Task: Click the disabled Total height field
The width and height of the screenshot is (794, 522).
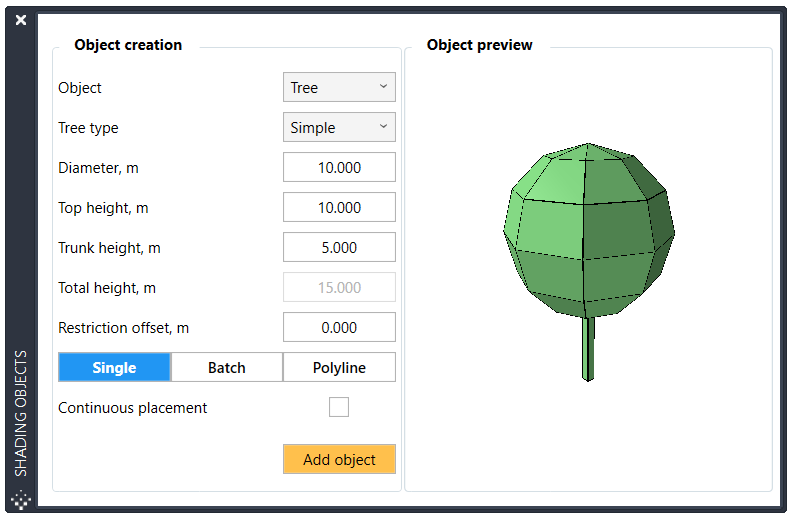Action: coord(339,288)
